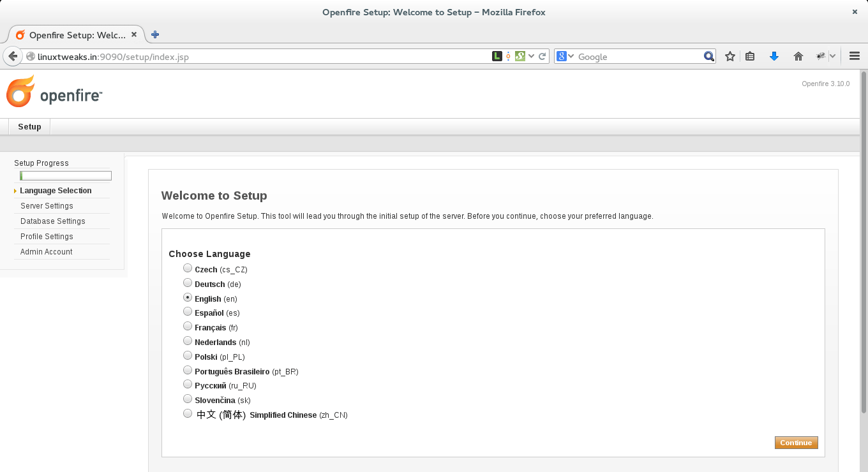Close the Firefox window
The image size is (868, 472).
[x=855, y=11]
